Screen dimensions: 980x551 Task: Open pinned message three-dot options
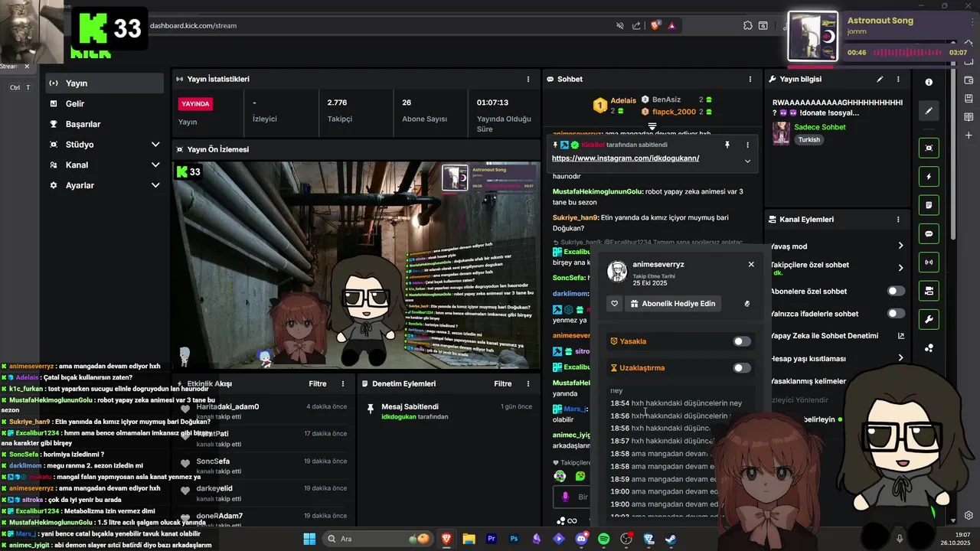(747, 145)
